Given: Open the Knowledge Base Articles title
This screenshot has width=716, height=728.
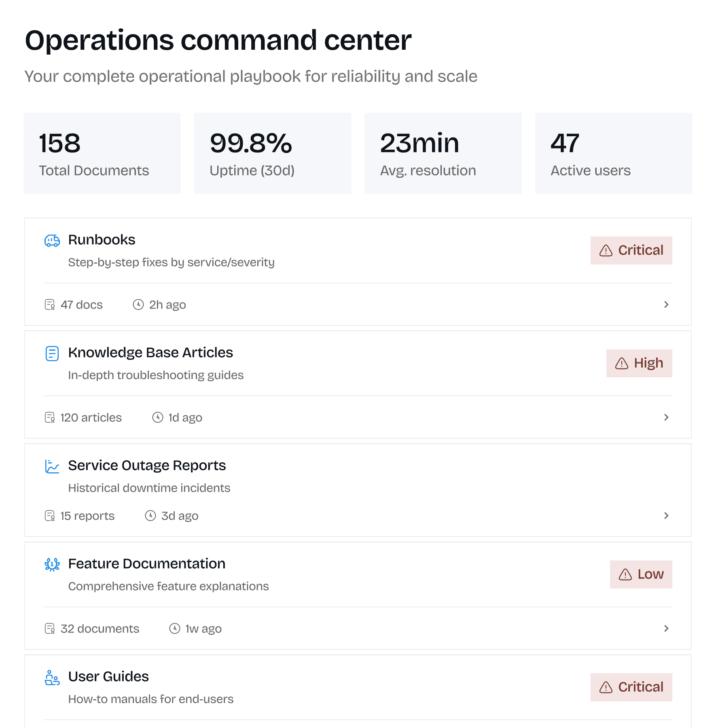Looking at the screenshot, I should click(150, 353).
